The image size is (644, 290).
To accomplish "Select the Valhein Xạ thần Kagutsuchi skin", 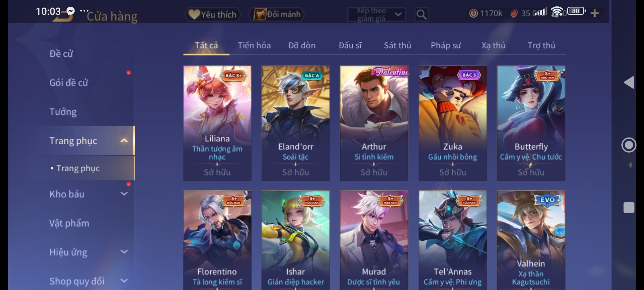I will point(531,240).
